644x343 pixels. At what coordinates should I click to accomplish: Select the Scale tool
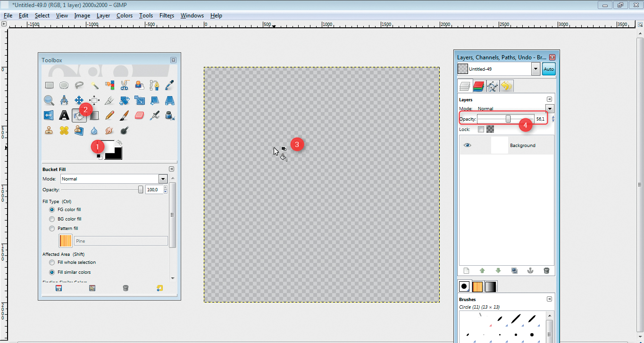[140, 100]
